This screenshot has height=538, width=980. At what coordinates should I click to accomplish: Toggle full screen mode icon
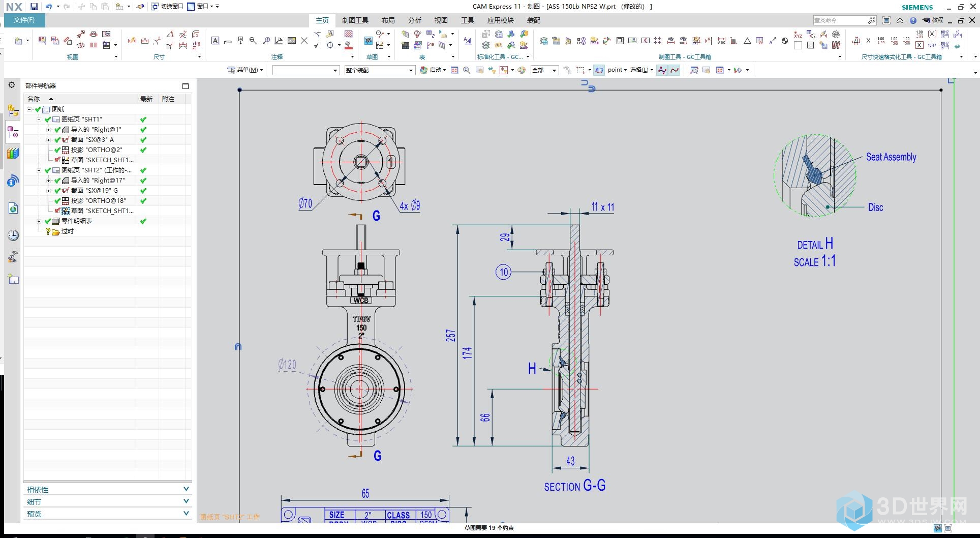pyautogui.click(x=886, y=20)
